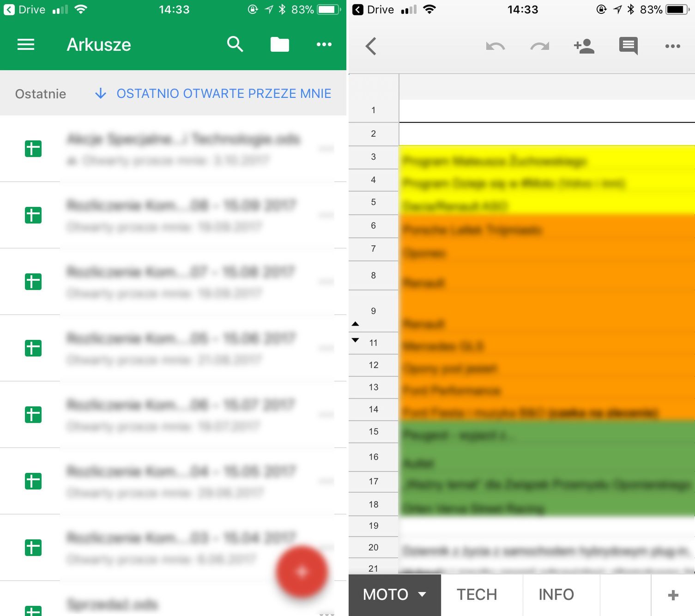This screenshot has height=616, width=695.
Task: Tap the yellow cell in row 4
Action: coord(547,180)
